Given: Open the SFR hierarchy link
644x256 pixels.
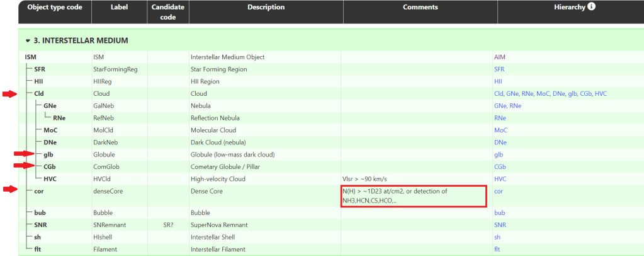Looking at the screenshot, I should 499,69.
